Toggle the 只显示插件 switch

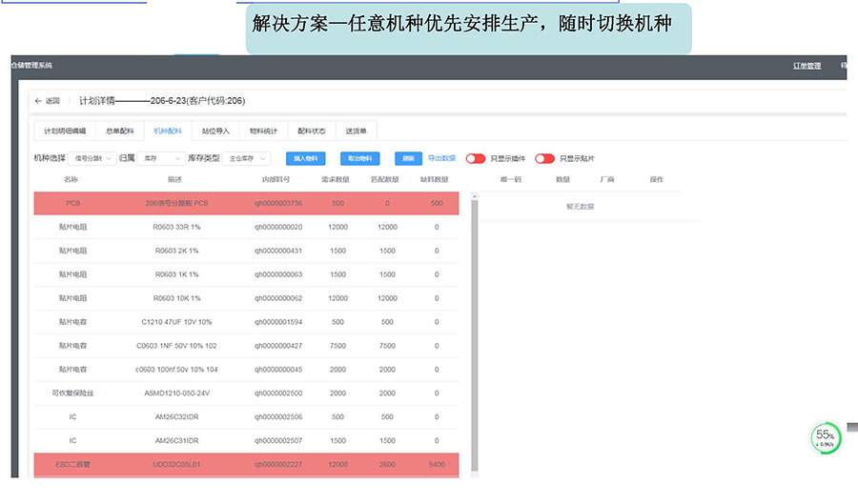point(475,159)
